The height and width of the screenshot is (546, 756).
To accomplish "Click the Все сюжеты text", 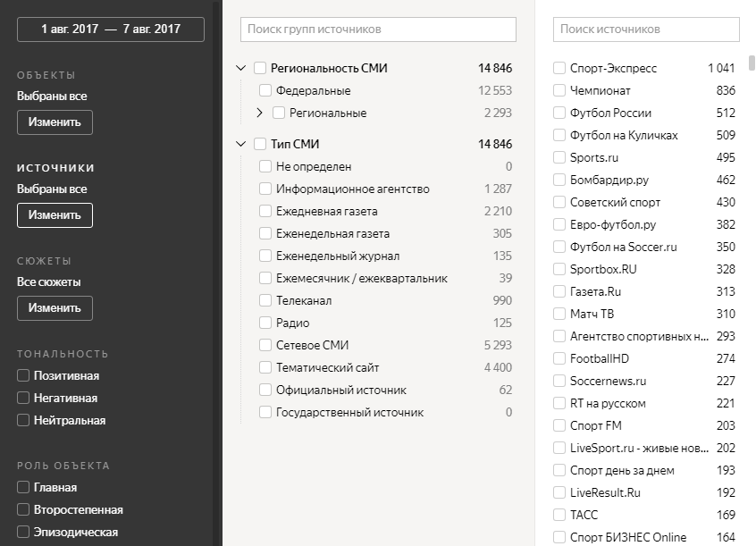I will click(x=48, y=282).
